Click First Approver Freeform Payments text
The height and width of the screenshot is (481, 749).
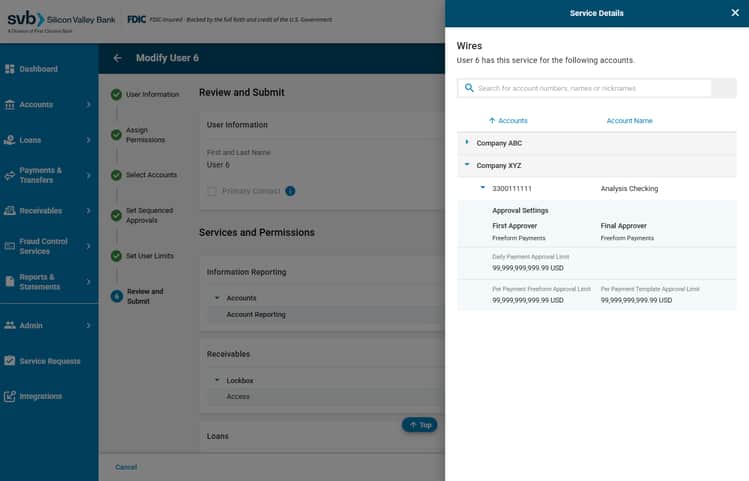[519, 238]
